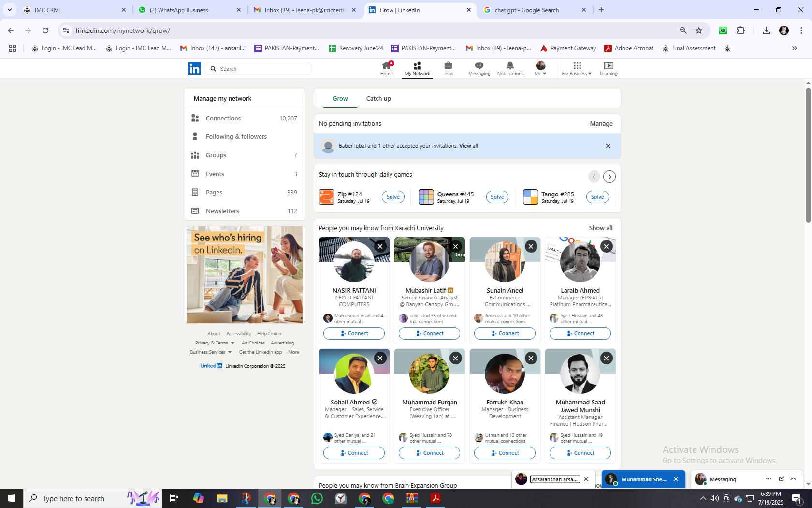
Task: Open the Me profile dropdown
Action: 540,68
